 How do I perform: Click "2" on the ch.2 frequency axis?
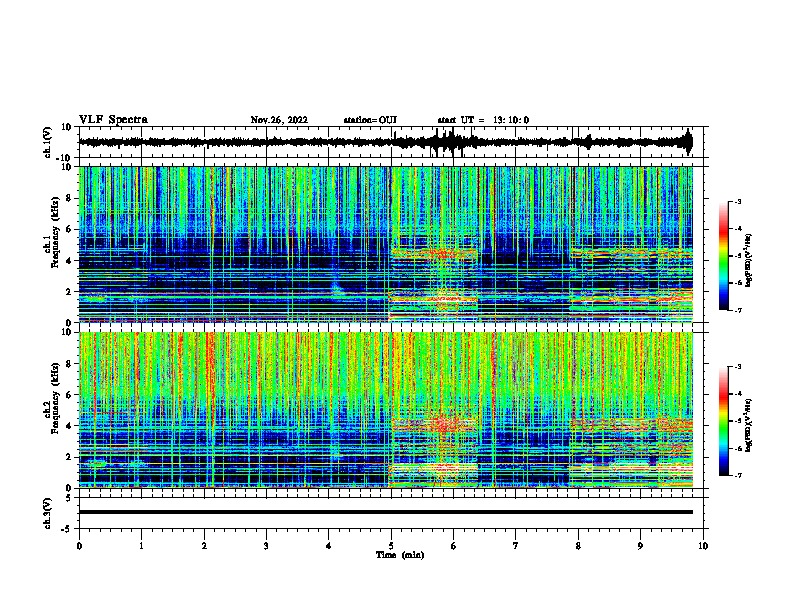pos(70,457)
